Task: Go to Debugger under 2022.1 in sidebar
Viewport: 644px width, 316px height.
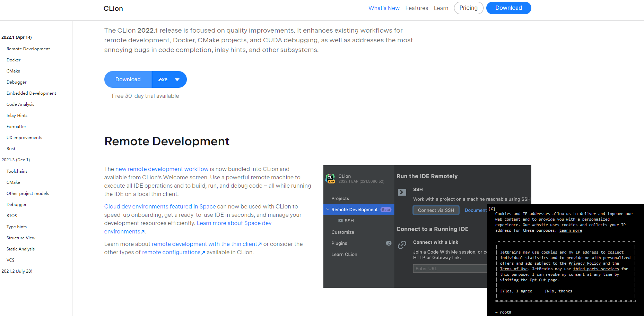Action: [16, 82]
